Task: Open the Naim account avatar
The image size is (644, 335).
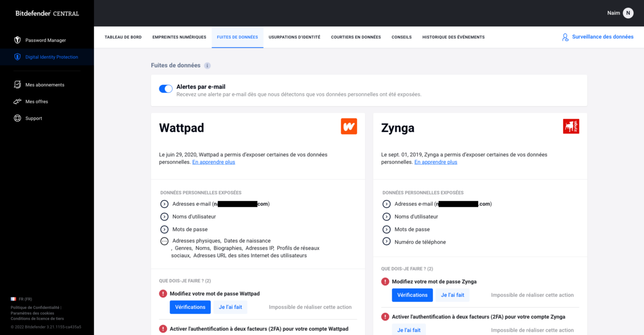Action: point(628,13)
